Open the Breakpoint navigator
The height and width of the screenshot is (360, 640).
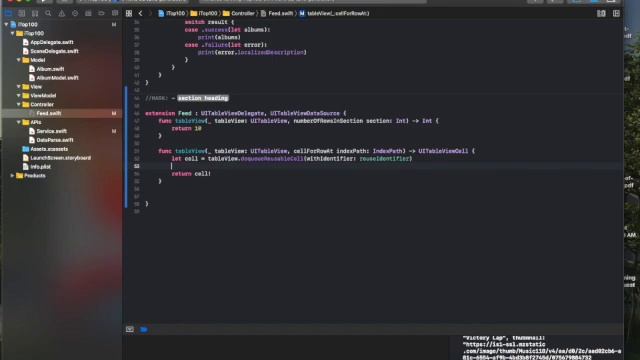[x=101, y=13]
